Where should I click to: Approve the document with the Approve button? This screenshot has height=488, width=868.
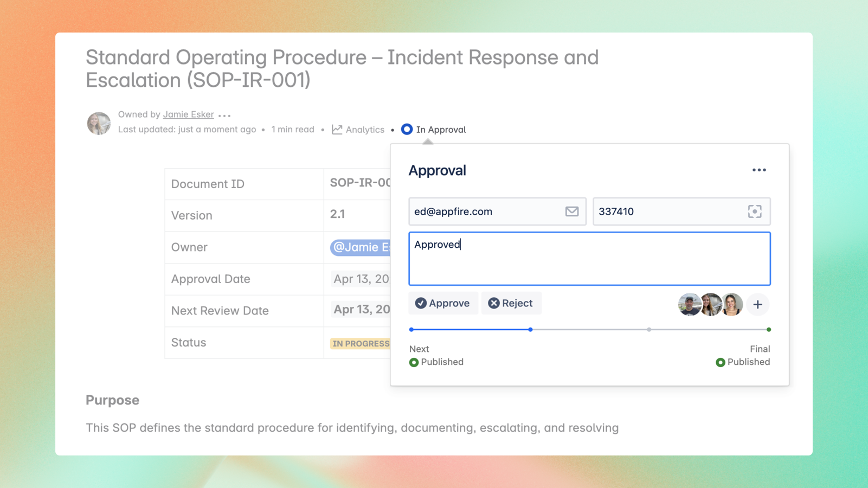point(443,303)
